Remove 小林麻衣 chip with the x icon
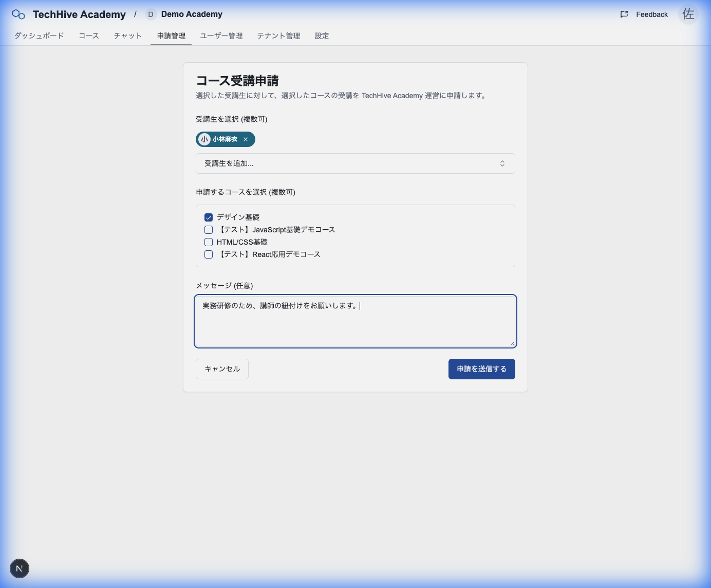Screen dimensions: 711x588 click(x=246, y=139)
